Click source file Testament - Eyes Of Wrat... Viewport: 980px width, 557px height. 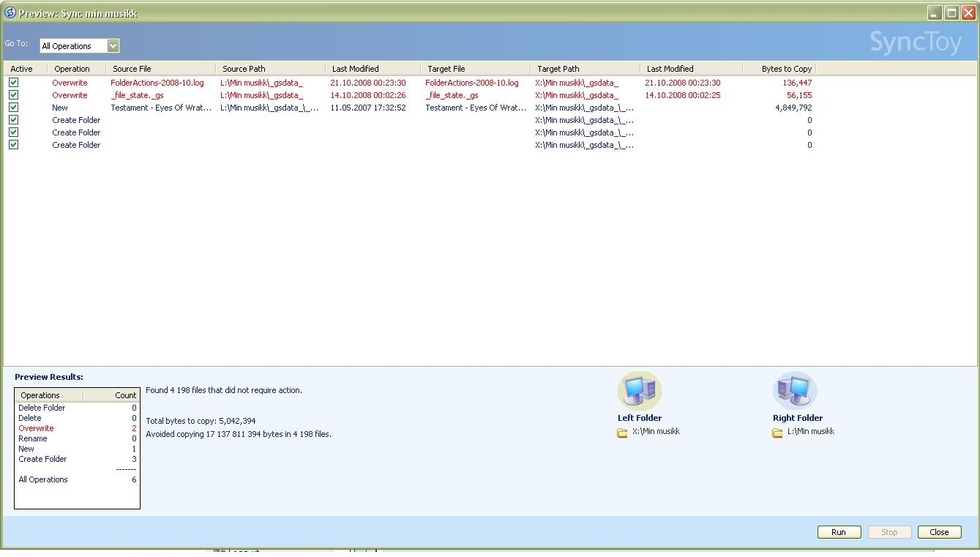tap(161, 108)
